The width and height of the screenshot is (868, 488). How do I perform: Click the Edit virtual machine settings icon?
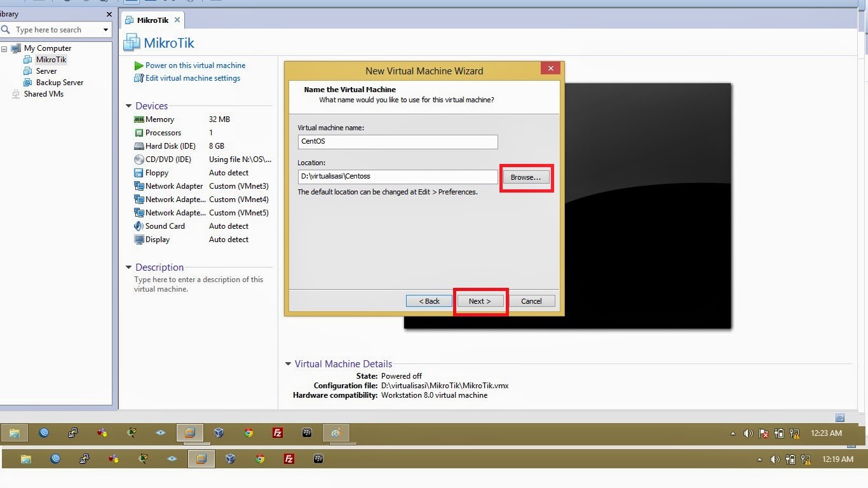coord(139,78)
